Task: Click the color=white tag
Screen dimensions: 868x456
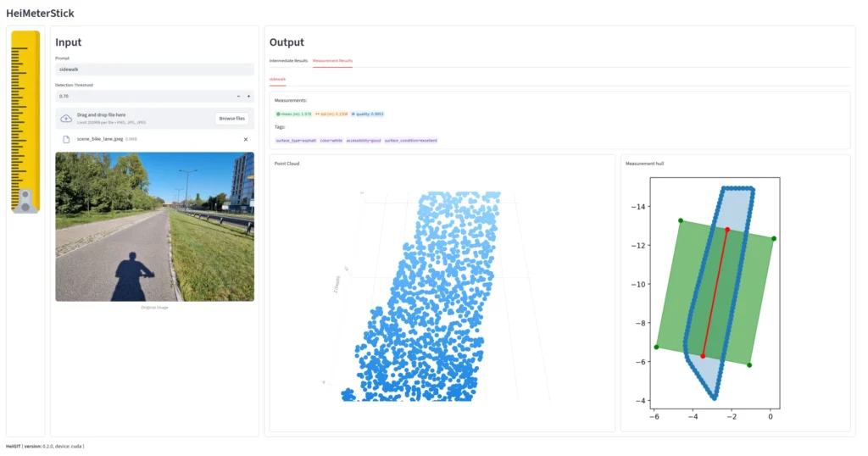Action: pyautogui.click(x=331, y=141)
